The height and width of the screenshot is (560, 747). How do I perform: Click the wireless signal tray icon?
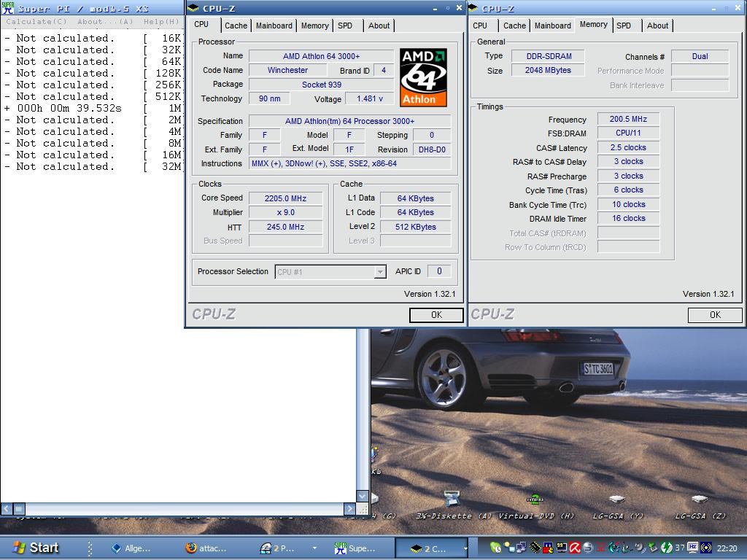705,548
